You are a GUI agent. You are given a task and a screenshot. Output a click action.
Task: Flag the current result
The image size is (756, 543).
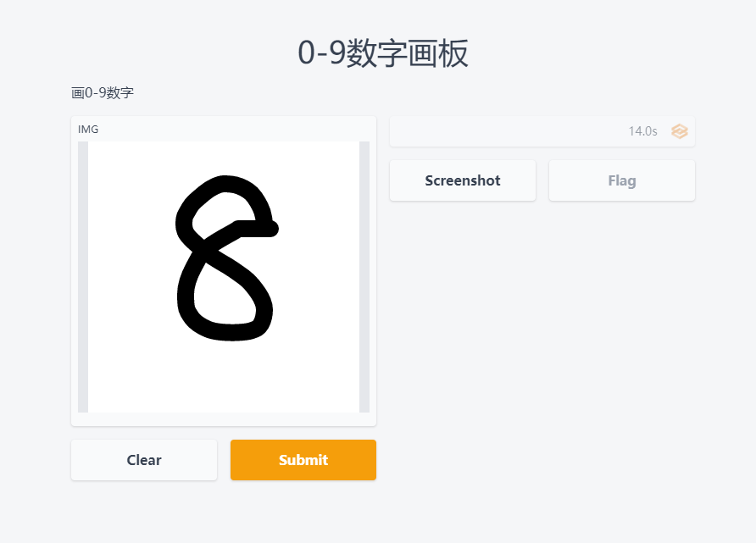point(622,180)
